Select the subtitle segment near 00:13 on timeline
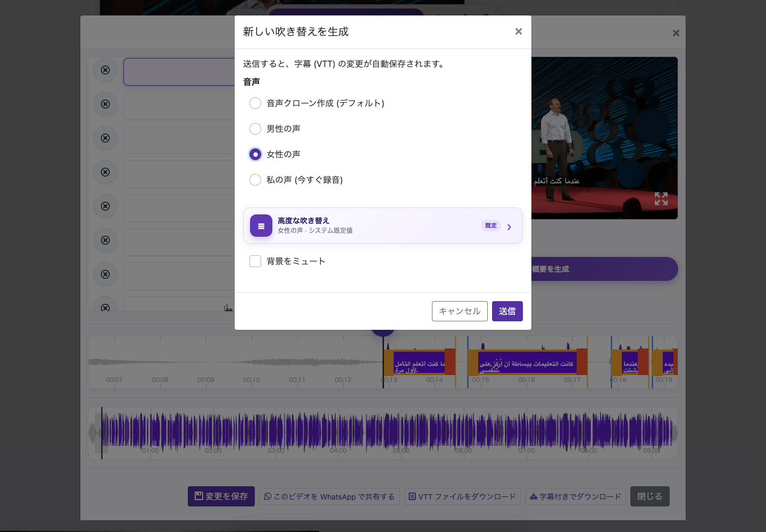The height and width of the screenshot is (532, 766). (419, 363)
